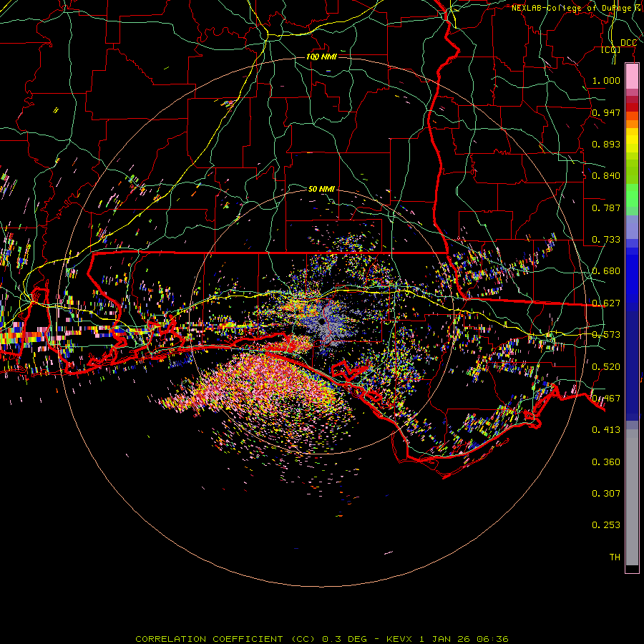The height and width of the screenshot is (644, 644).
Task: Click the Correlation Coefficient KEVX caption at bottom
Action: [x=322, y=639]
